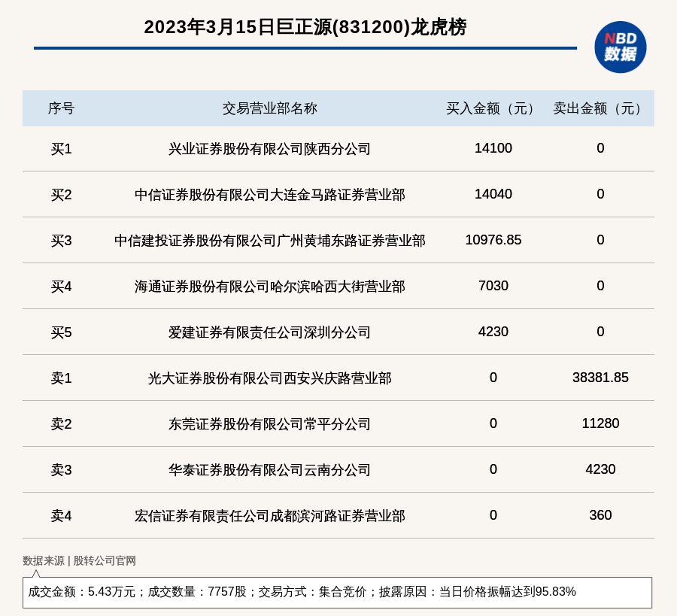Click the 买5 row label
Screen dimensions: 677x616
(x=61, y=332)
